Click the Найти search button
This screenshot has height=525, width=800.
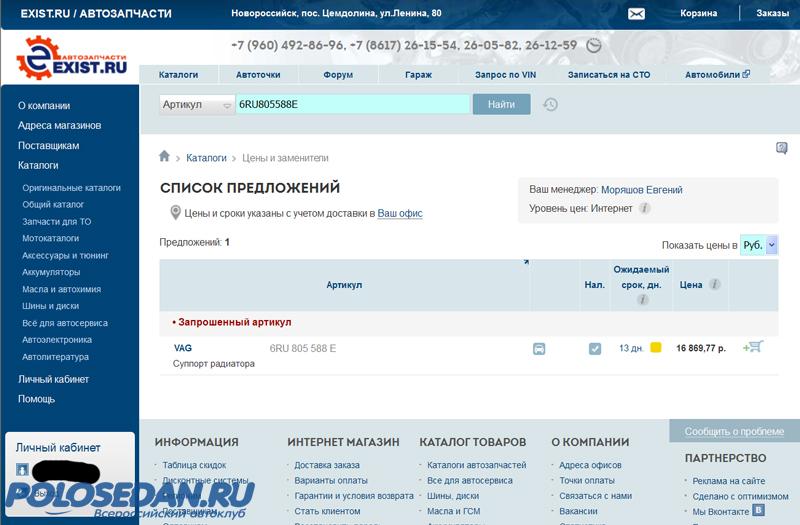pos(502,105)
